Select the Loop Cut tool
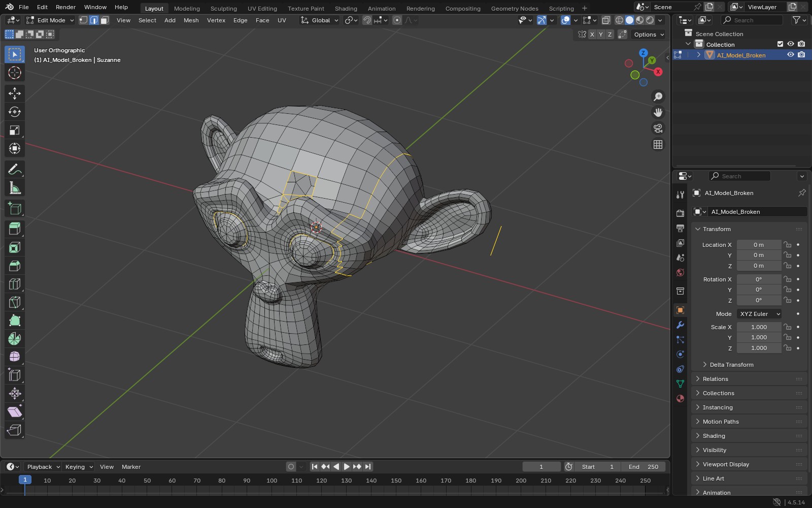This screenshot has width=812, height=508. (15, 284)
